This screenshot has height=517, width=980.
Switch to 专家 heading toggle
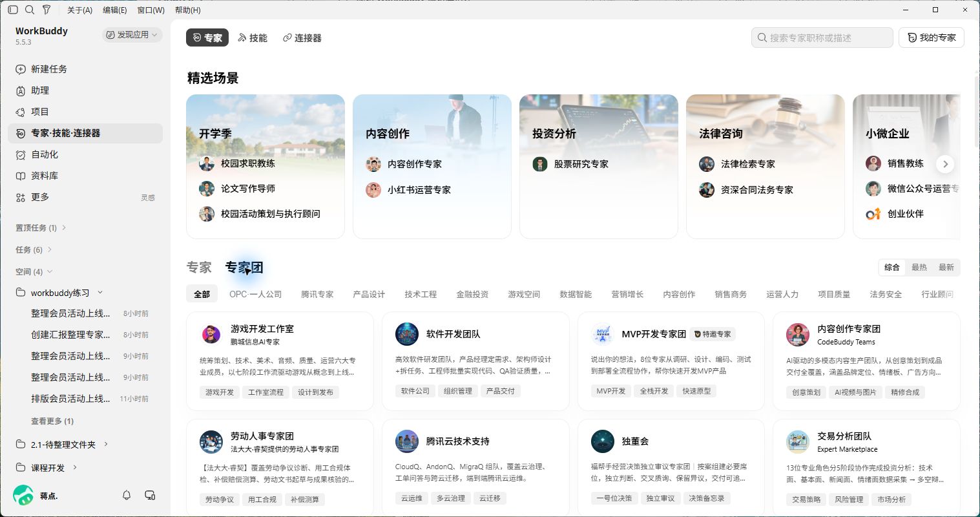point(199,268)
